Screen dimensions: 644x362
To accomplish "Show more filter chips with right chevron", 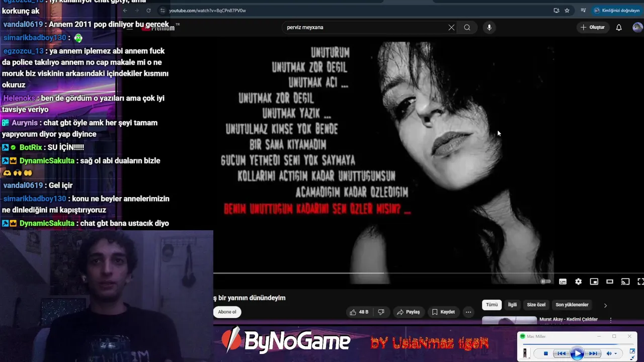I will tap(605, 305).
